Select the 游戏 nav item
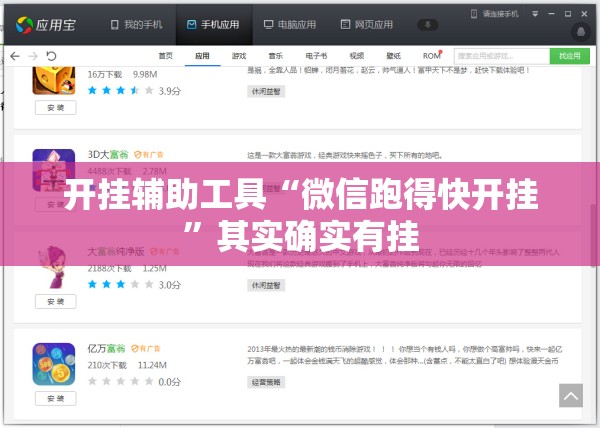The width and height of the screenshot is (600, 428). point(239,56)
